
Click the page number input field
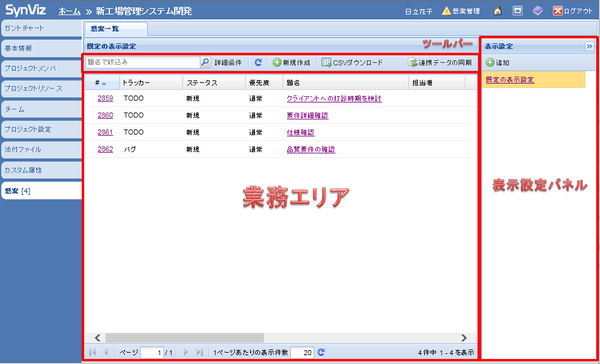152,352
